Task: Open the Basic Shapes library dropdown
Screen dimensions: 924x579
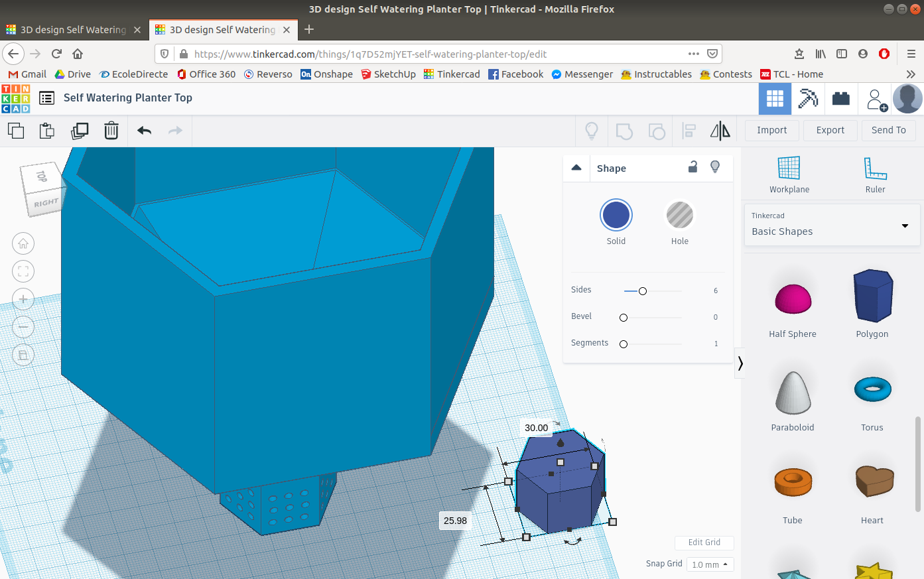Action: [832, 225]
